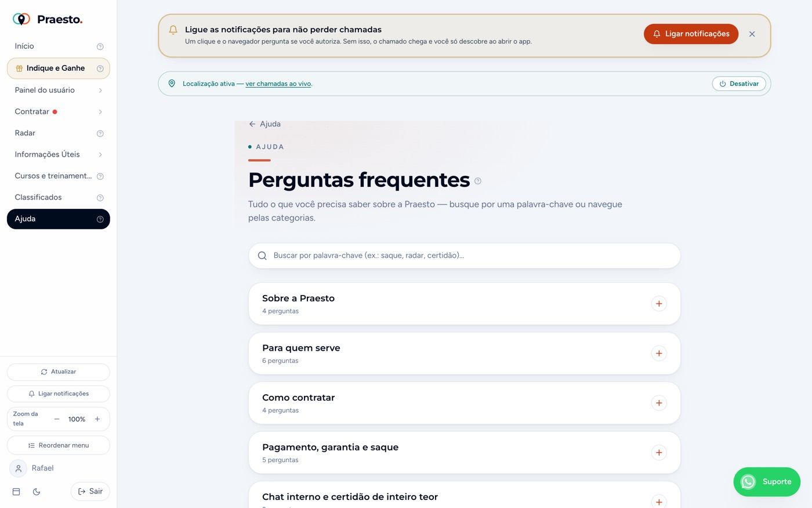Click the back arrow next to Ajuda
Screen dimensions: 812x508
coord(252,124)
